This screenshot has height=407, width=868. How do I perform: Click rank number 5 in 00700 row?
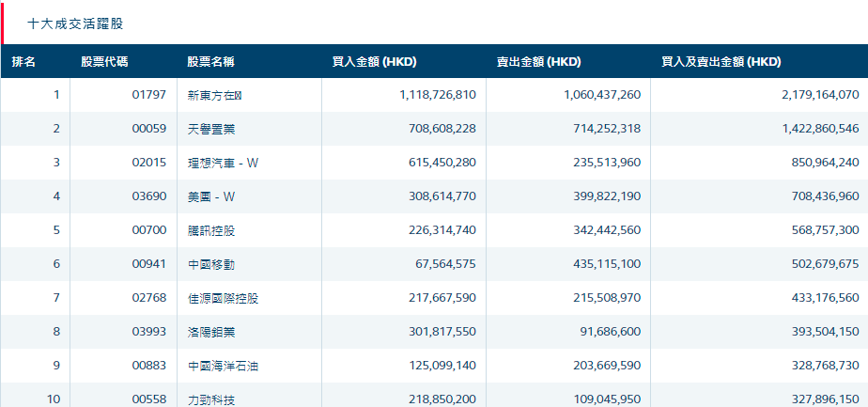(56, 229)
